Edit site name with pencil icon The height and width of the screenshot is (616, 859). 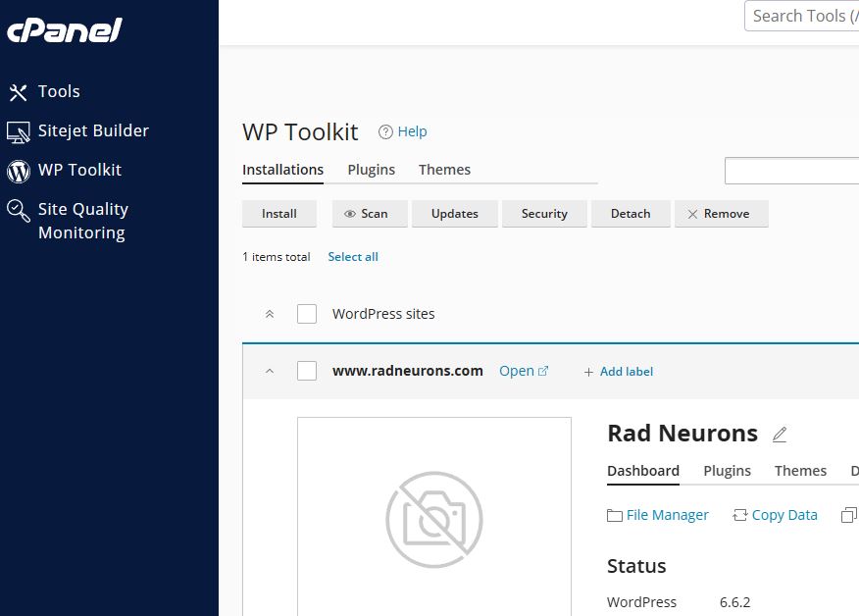point(780,435)
